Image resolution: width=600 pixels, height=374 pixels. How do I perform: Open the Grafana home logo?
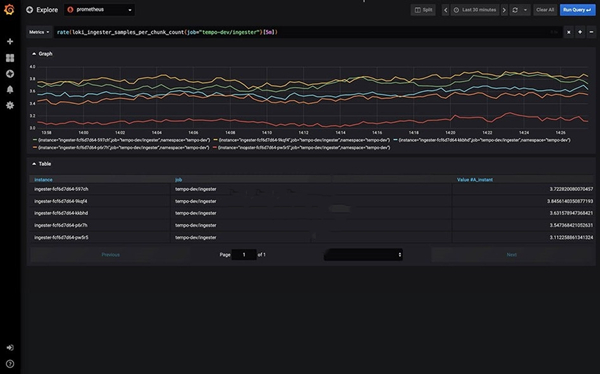point(9,9)
